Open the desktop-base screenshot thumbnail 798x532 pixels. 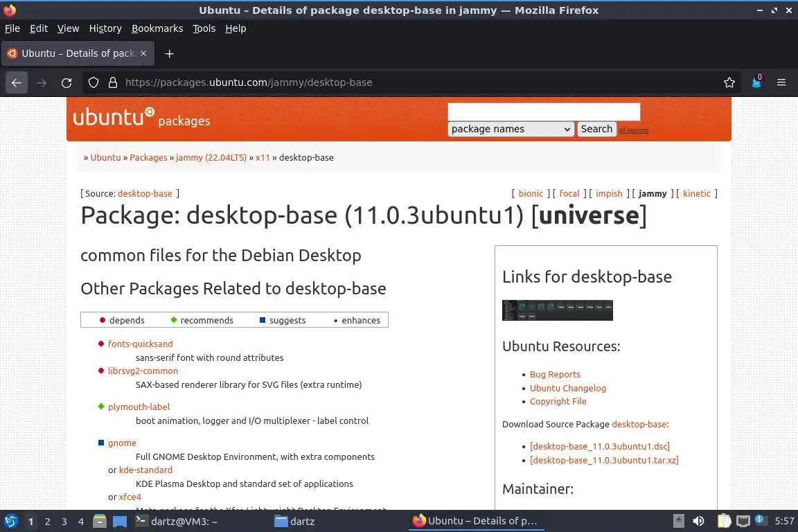[557, 310]
